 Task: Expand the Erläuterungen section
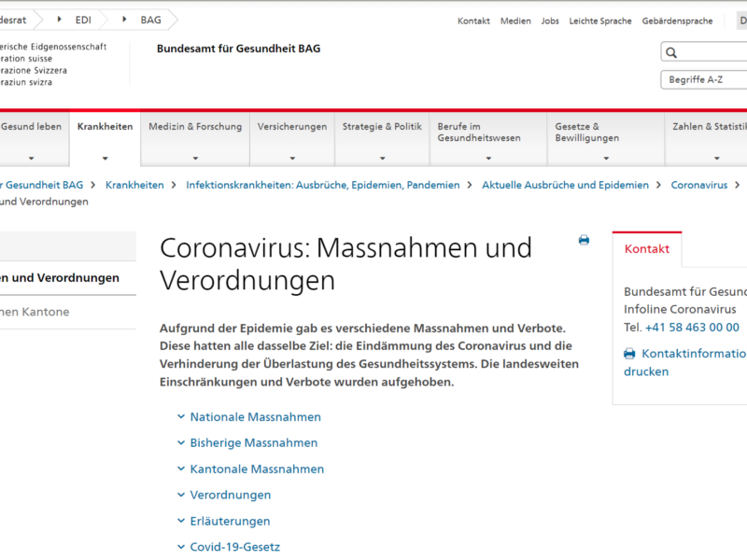(224, 521)
